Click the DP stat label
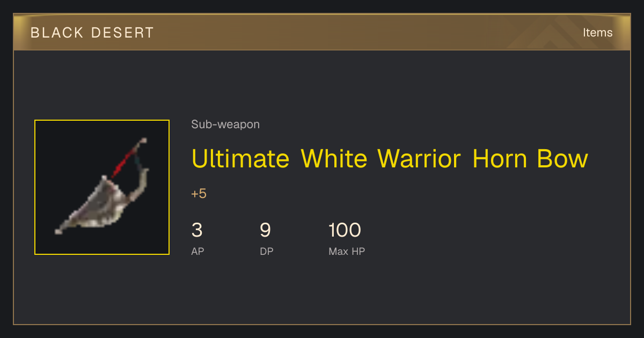Screen dimensions: 644x338 [266, 251]
